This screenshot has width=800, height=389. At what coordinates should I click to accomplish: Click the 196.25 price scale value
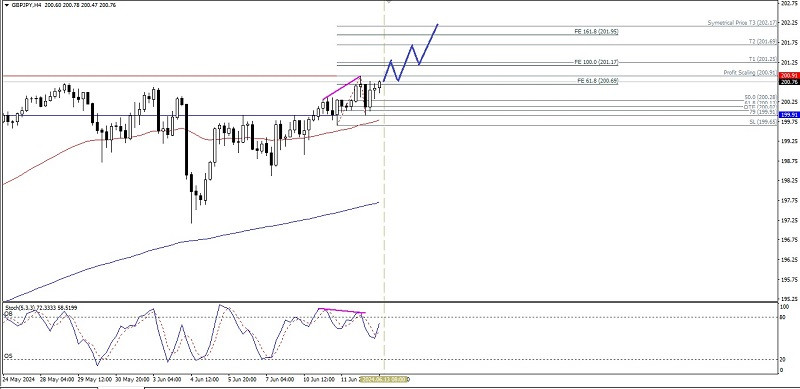click(789, 260)
